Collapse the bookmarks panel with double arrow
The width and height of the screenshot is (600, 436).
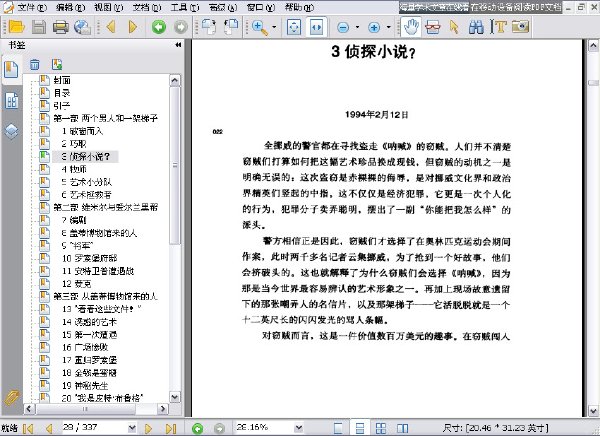pos(178,45)
